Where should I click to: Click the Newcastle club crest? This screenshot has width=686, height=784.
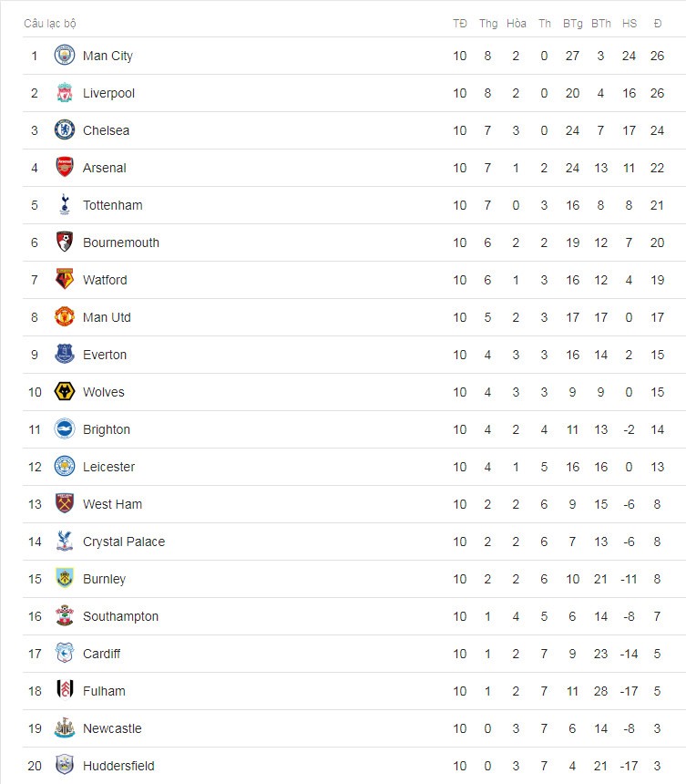(x=65, y=728)
